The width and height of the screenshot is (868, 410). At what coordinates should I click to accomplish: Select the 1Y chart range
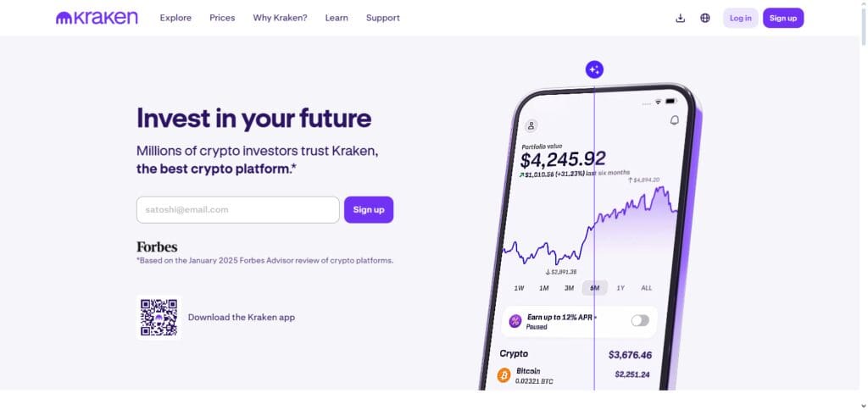click(x=620, y=288)
